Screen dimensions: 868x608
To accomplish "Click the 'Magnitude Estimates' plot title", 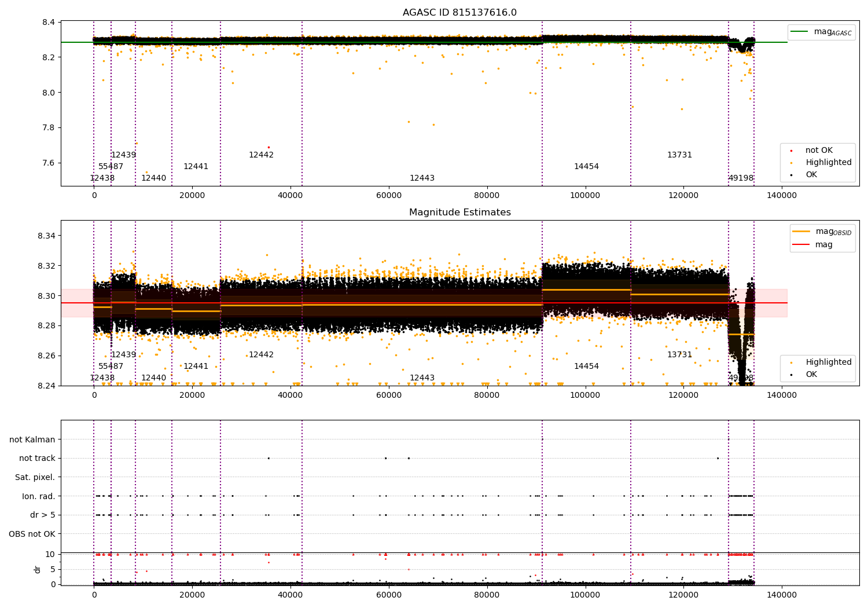I will pyautogui.click(x=459, y=213).
